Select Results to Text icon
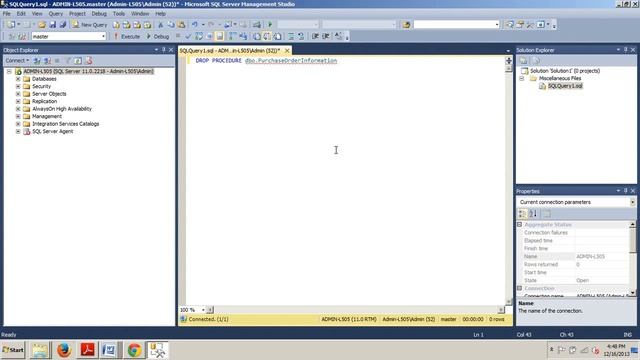 (257, 36)
